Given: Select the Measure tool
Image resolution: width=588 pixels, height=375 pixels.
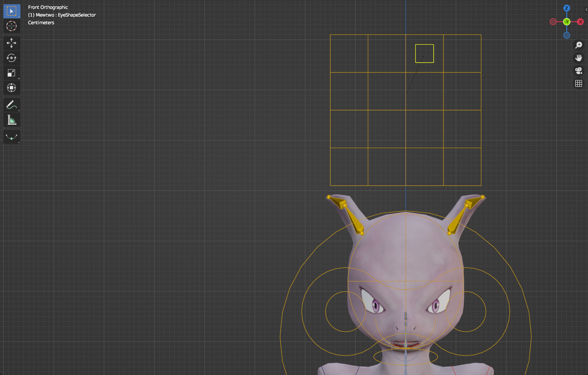Looking at the screenshot, I should 11,120.
